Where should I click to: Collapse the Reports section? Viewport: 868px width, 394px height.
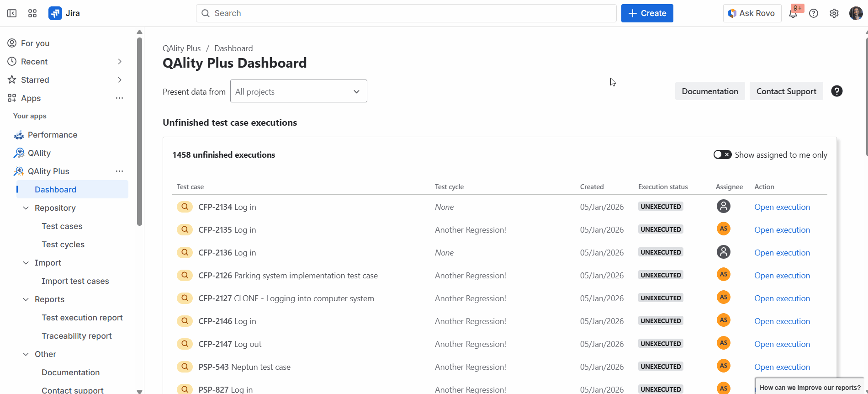coord(26,299)
